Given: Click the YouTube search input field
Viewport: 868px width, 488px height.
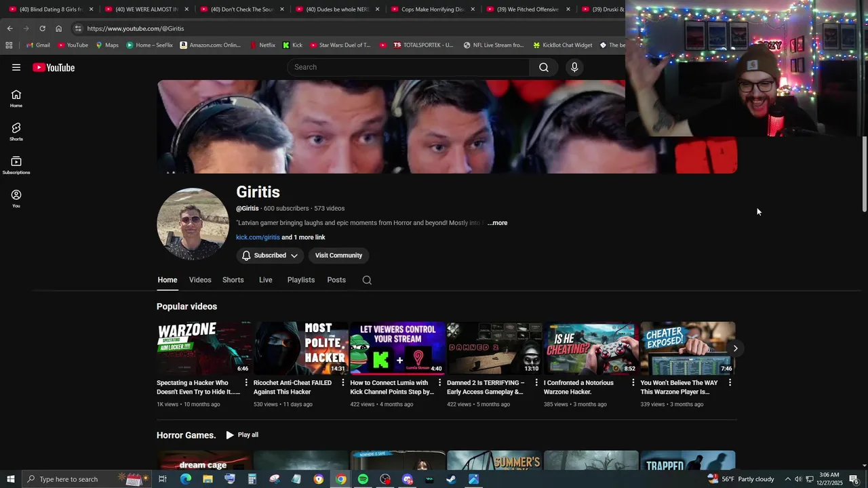Looking at the screenshot, I should coord(409,67).
